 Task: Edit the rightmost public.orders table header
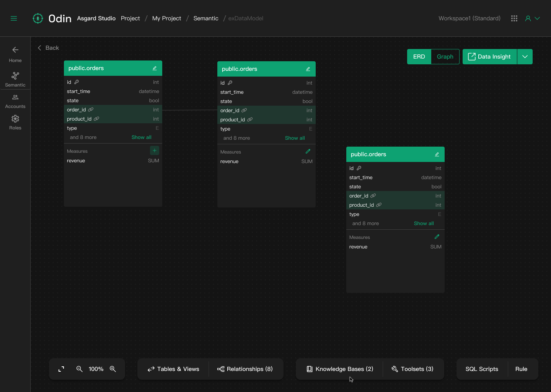pos(437,154)
